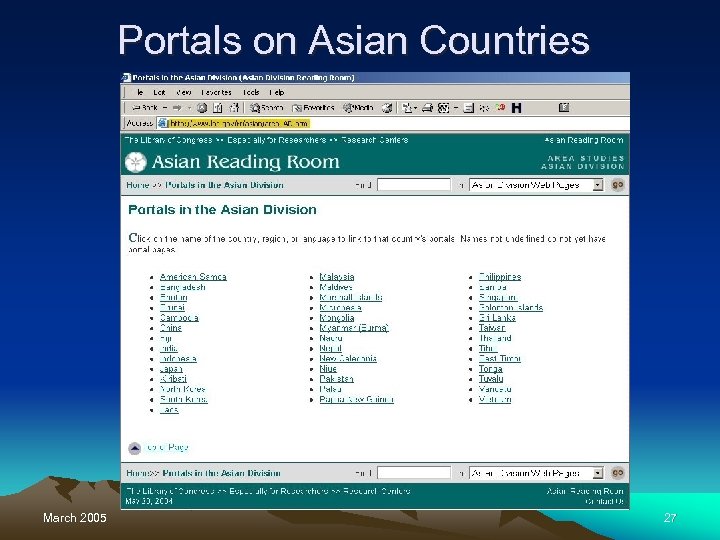Open the Japan portal link
This screenshot has width=720, height=540.
pos(171,369)
